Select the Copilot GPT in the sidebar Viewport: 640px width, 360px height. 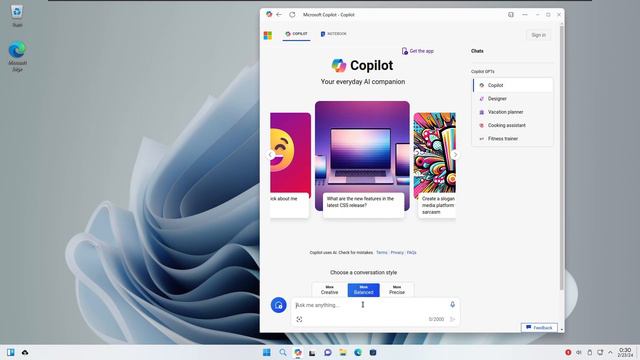(513, 85)
